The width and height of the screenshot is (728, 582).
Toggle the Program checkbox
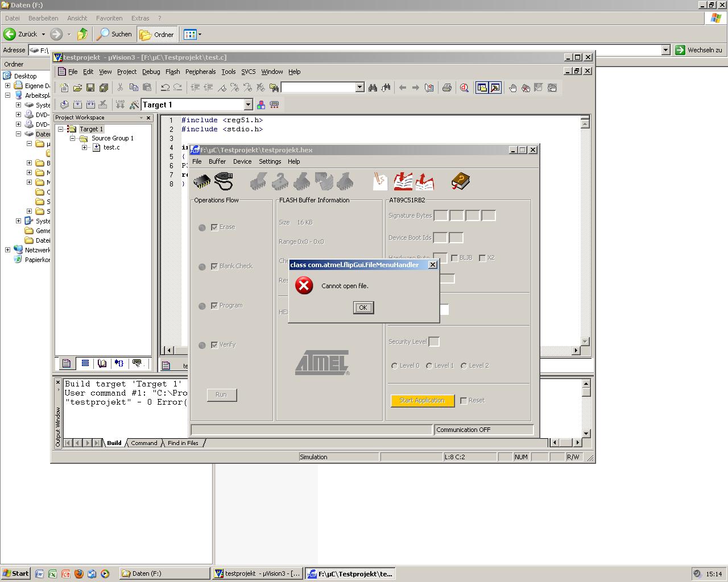point(214,306)
